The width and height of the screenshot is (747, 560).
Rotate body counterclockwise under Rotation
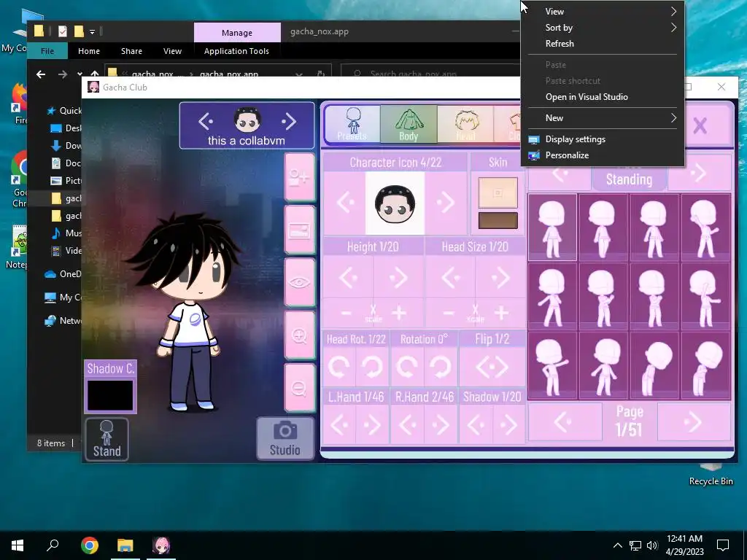coord(407,367)
